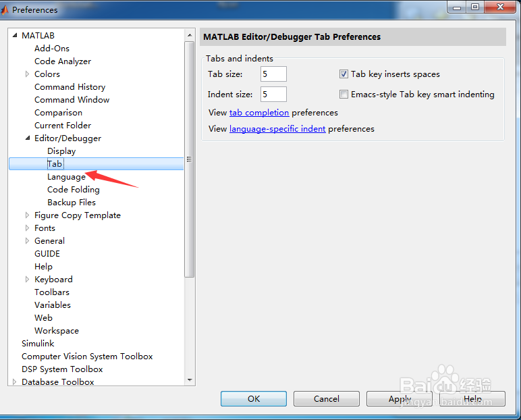Select Editor/Debugger tree item
Viewport: 521px width, 420px height.
coord(67,138)
